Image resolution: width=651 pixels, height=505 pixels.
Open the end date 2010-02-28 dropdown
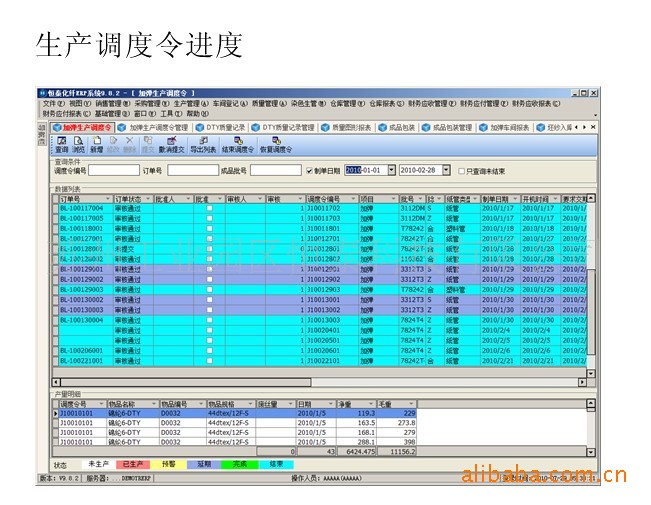click(x=447, y=171)
